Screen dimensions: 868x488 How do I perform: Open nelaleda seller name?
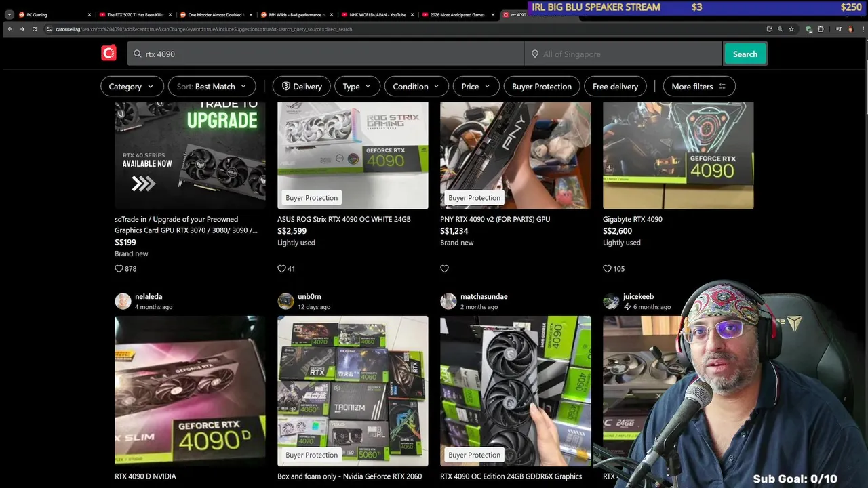149,296
